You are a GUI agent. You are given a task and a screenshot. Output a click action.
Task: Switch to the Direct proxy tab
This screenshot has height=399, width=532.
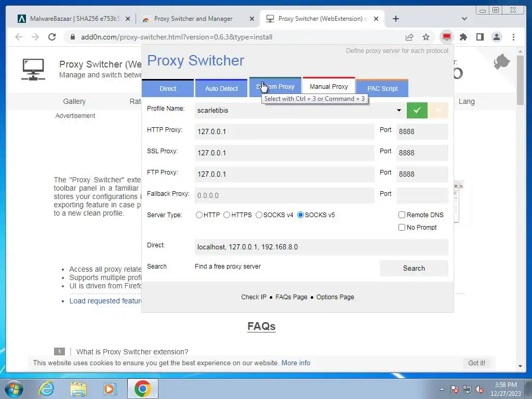click(x=168, y=88)
